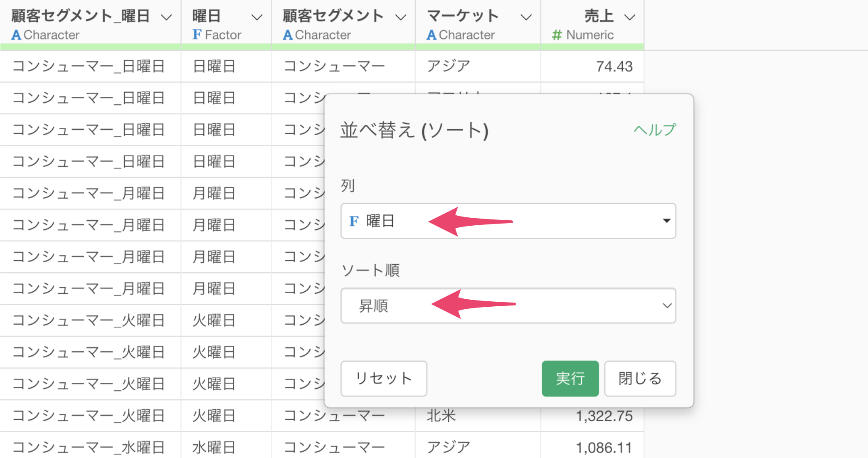Select コンシューマー in the first row's 顧客セグメント column
This screenshot has height=458, width=868.
coord(343,66)
